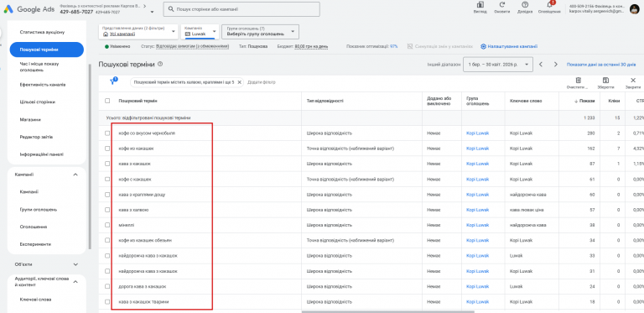This screenshot has width=644, height=313.
Task: Click the sort arrow in Покази header
Action: [576, 101]
